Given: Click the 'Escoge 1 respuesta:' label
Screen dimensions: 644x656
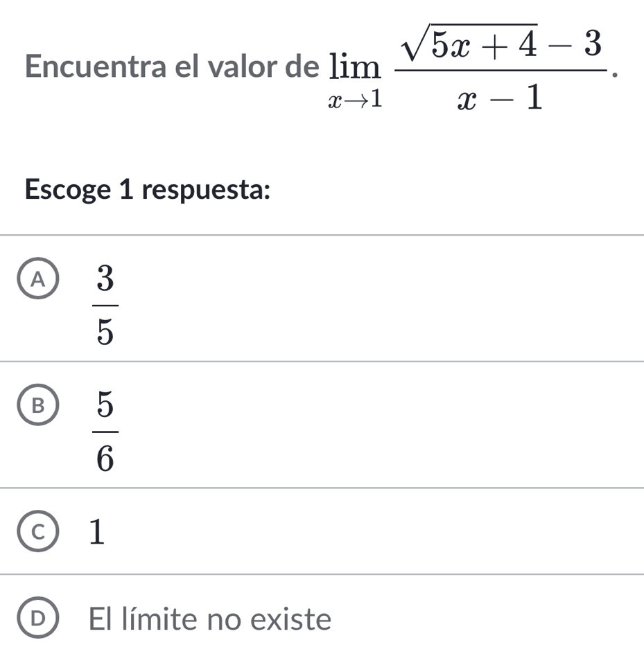Looking at the screenshot, I should [x=147, y=189].
